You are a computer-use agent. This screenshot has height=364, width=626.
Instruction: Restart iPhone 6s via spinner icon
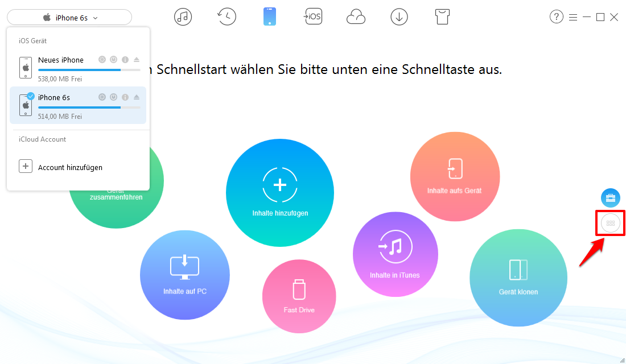point(102,97)
